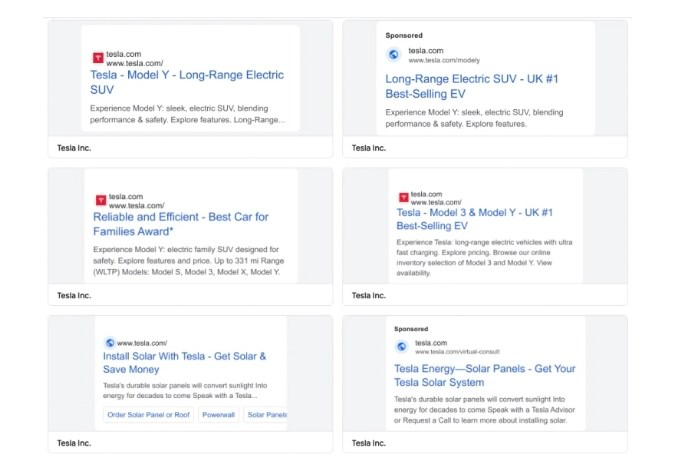
Task: Click 'Tesla Inc.' label under the Install Solar ad
Action: tap(74, 443)
